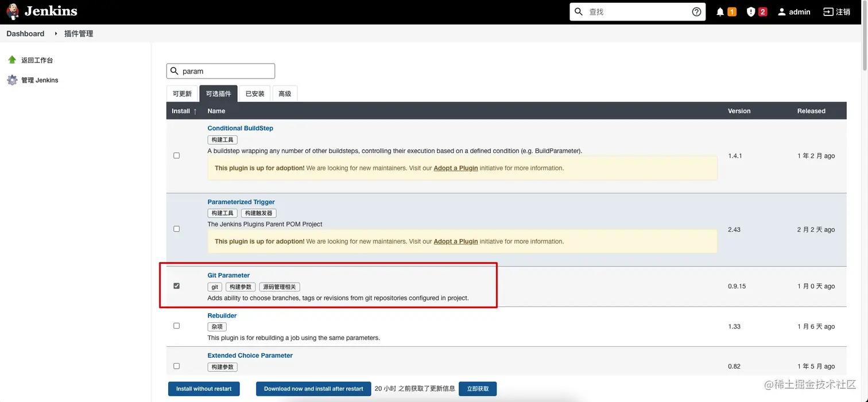The image size is (868, 402).
Task: Click version 2.43 of Parameterized Trigger
Action: pos(734,229)
